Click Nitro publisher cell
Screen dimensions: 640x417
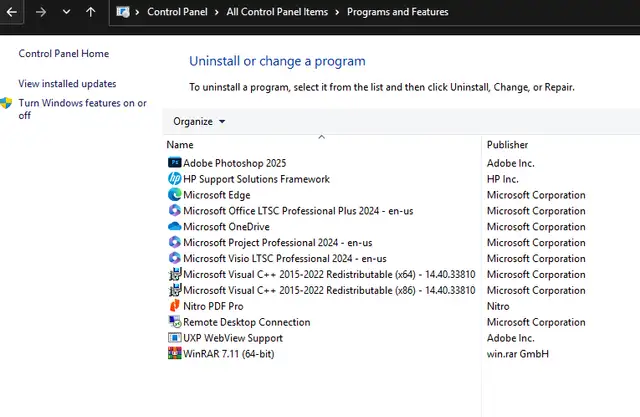498,306
